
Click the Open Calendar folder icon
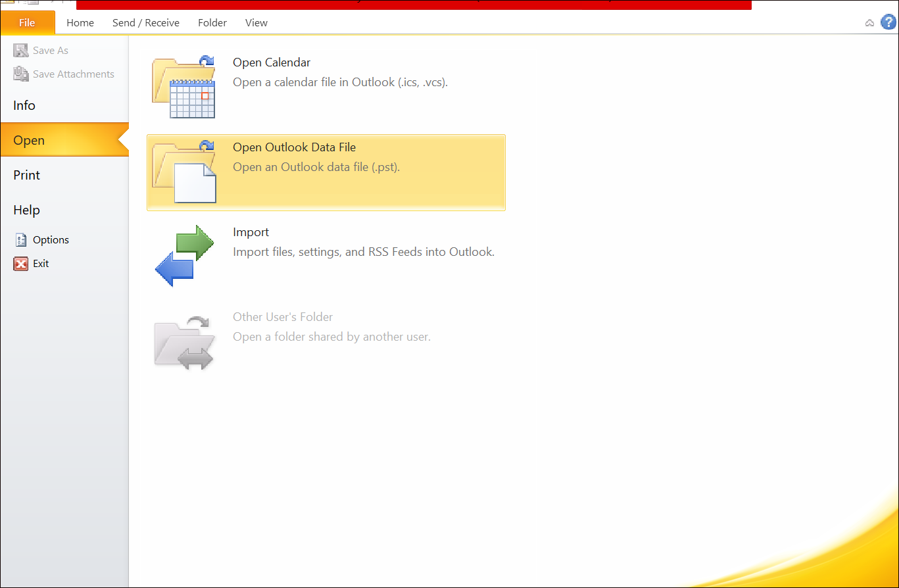click(x=184, y=87)
